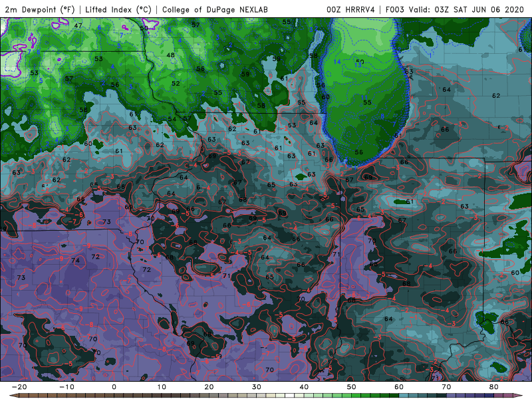The image size is (532, 399).
Task: Click the 70 label on the color scale
Action: [x=446, y=387]
